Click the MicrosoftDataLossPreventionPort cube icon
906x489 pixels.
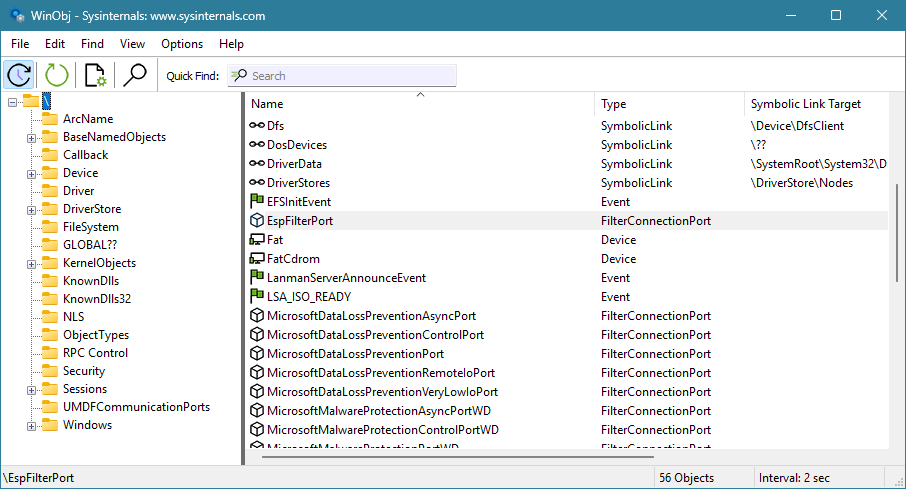(x=257, y=353)
